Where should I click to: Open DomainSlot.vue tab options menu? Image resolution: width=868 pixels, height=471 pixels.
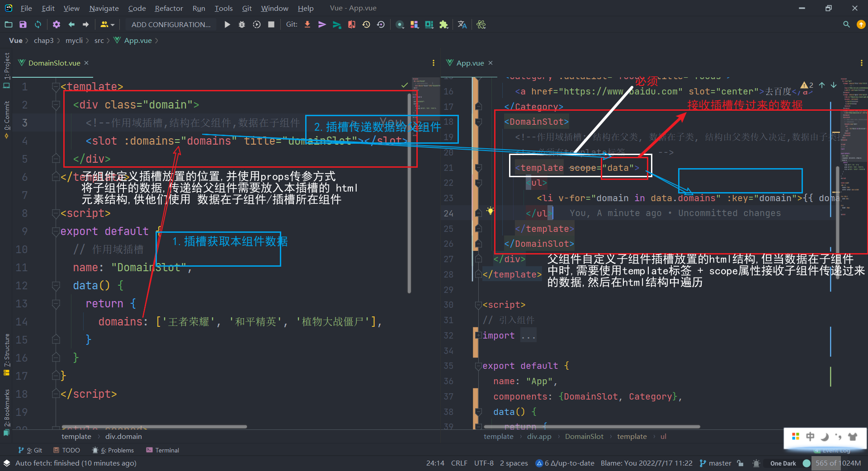tap(433, 63)
